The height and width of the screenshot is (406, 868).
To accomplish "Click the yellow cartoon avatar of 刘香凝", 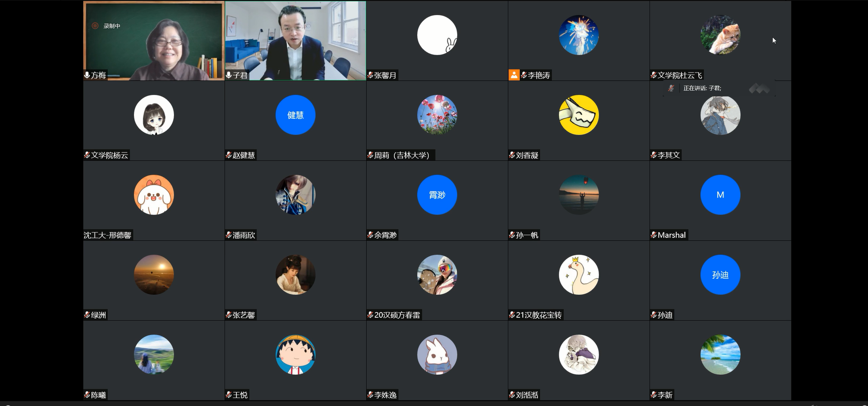I will click(x=578, y=115).
